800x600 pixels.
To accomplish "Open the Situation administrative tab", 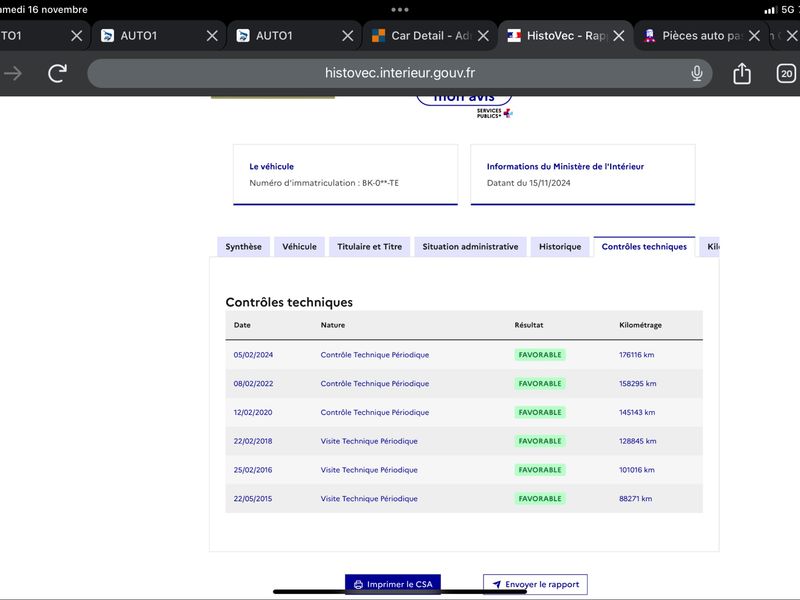I will pyautogui.click(x=470, y=247).
